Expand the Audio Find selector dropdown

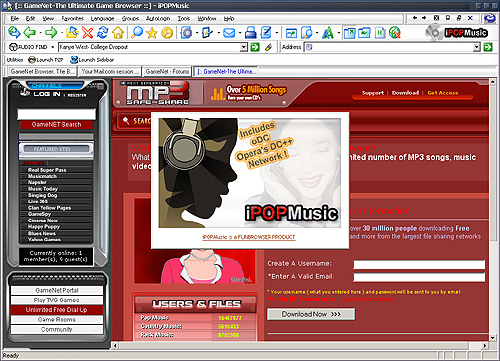pos(53,47)
